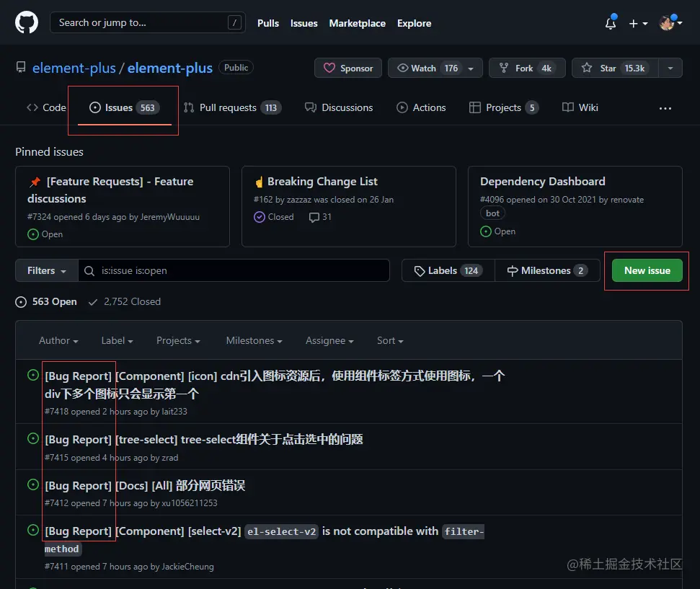
Task: Expand the Projects filter dropdown
Action: pyautogui.click(x=178, y=341)
